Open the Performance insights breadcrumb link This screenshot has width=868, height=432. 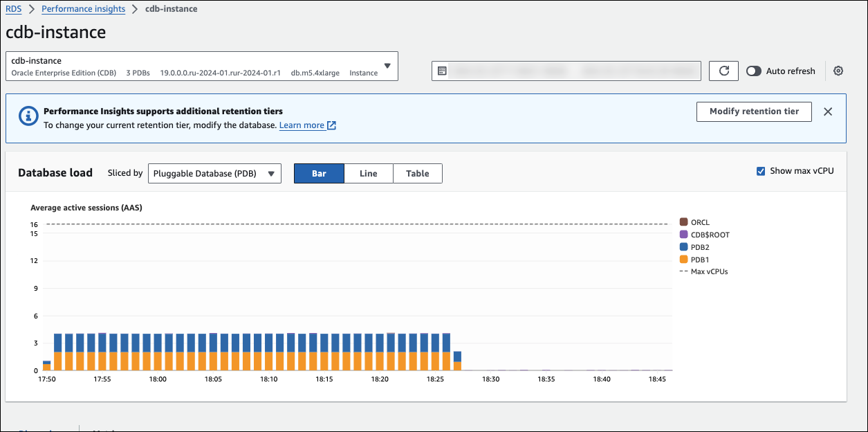pyautogui.click(x=83, y=8)
